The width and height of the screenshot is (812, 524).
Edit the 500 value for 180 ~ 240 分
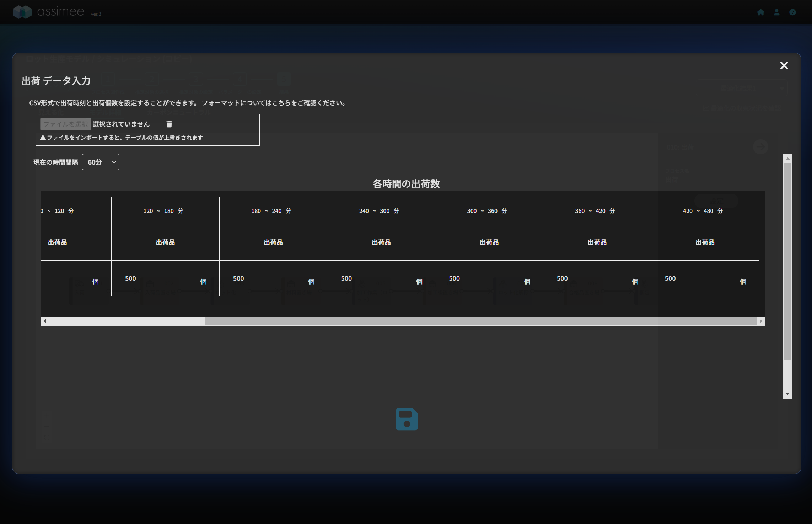[x=267, y=279]
